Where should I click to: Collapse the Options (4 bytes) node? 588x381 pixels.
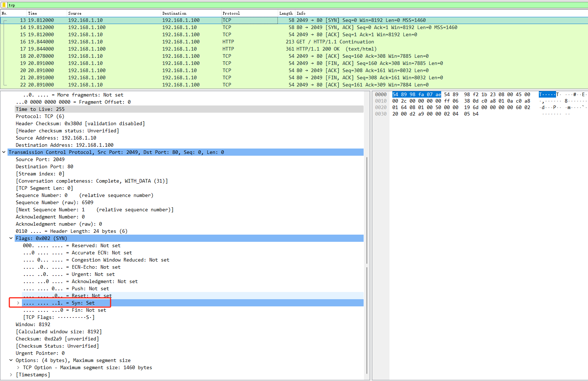click(x=11, y=360)
